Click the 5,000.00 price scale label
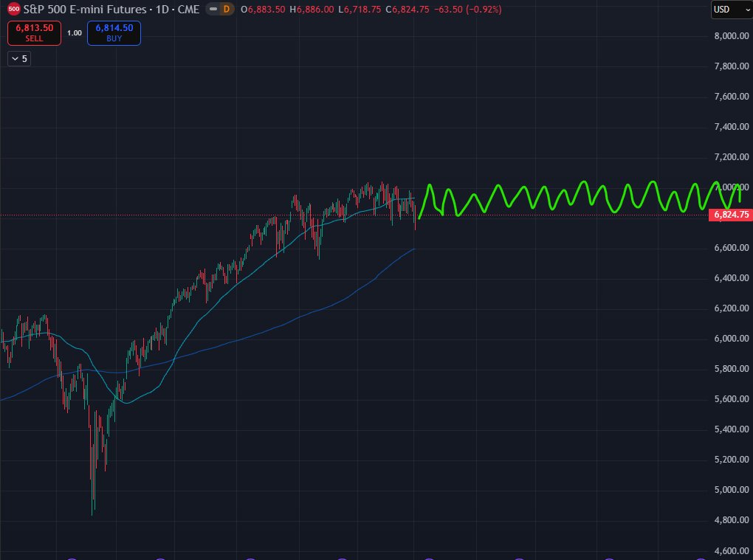 (x=732, y=490)
